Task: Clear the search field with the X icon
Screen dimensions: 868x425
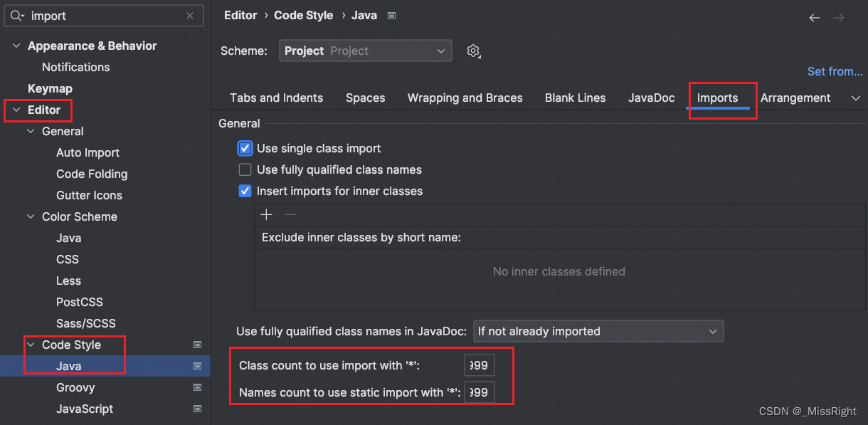Action: point(190,16)
